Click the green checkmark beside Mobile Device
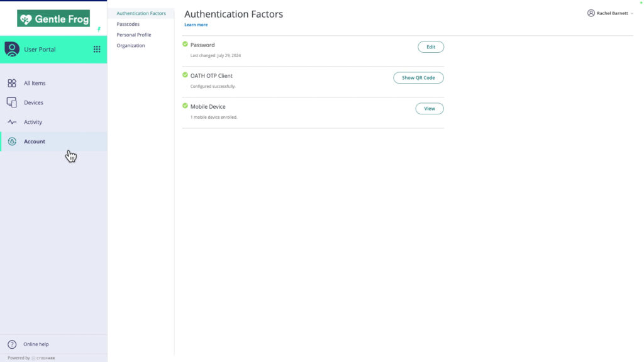This screenshot has height=362, width=644. tap(185, 106)
